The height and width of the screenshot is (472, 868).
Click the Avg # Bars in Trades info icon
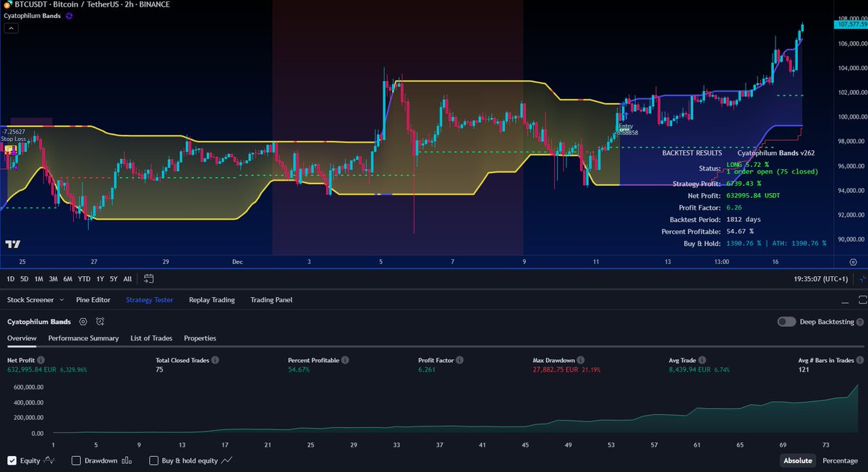(860, 359)
